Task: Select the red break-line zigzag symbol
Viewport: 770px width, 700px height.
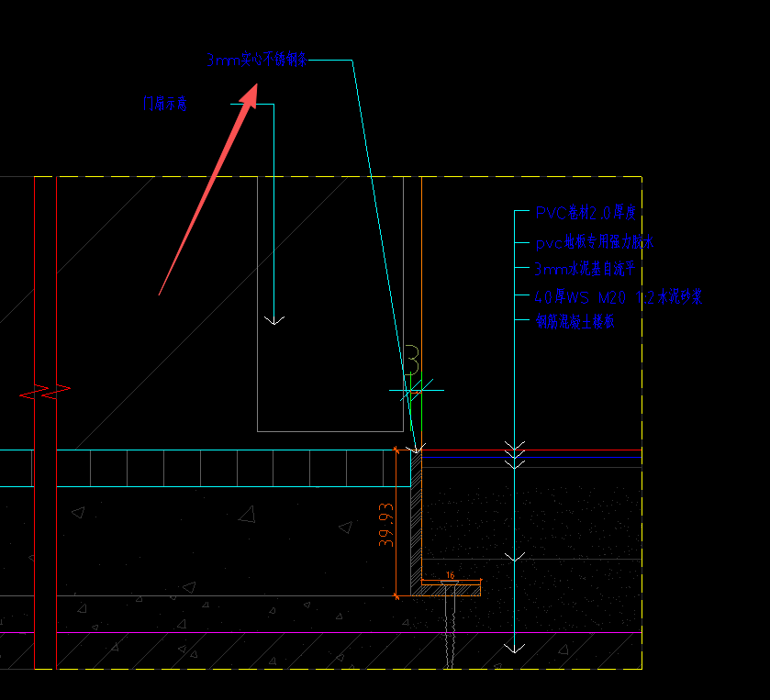Action: [45, 391]
